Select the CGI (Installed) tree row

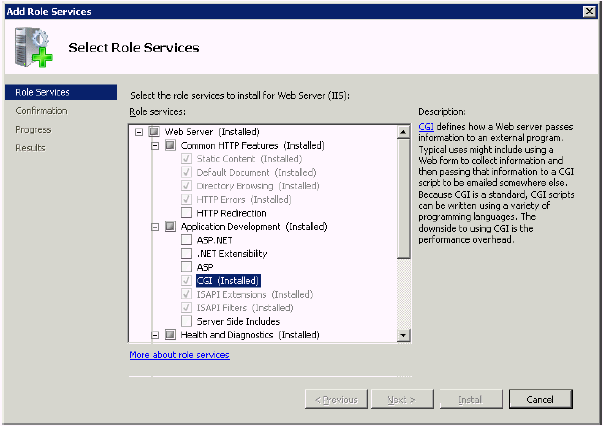click(x=228, y=281)
